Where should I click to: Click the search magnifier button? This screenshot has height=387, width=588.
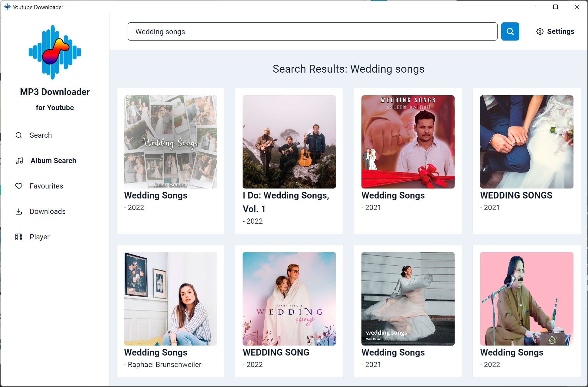pyautogui.click(x=509, y=31)
